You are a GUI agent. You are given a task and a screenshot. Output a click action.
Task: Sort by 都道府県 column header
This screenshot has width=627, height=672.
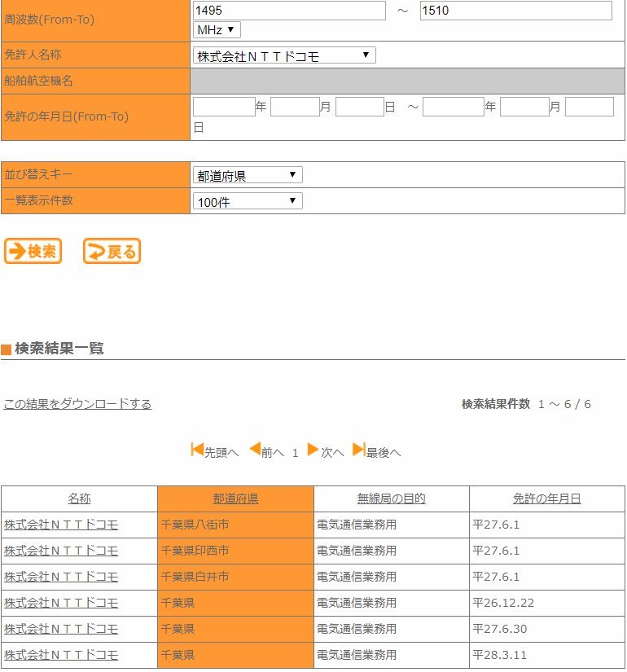point(235,499)
